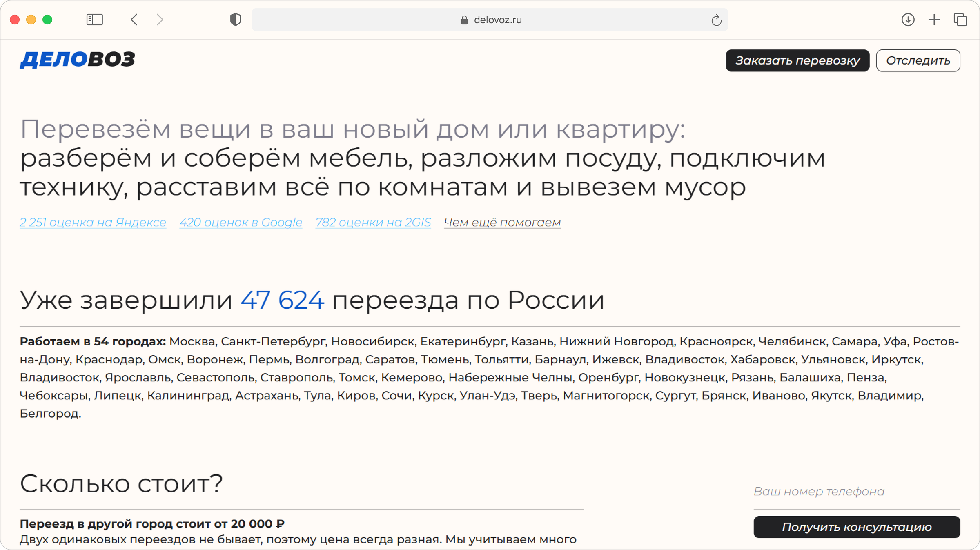Click the city name Калининград
This screenshot has width=980, height=550.
tap(188, 395)
